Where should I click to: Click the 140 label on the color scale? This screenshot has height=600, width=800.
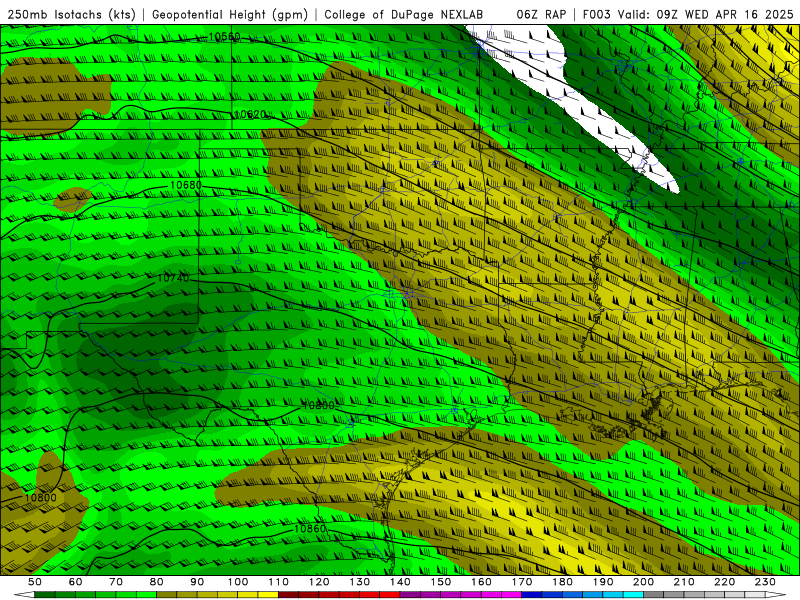tap(400, 582)
